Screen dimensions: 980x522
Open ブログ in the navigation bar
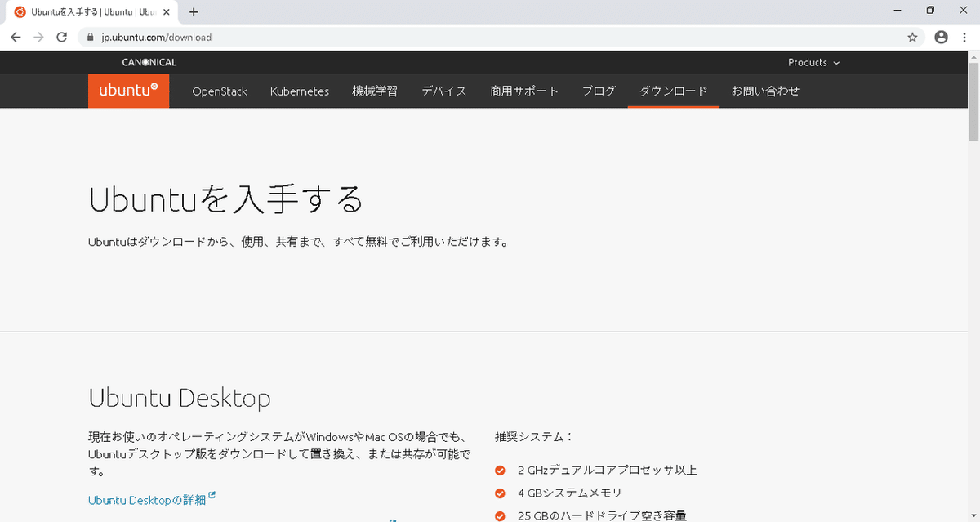pos(599,91)
